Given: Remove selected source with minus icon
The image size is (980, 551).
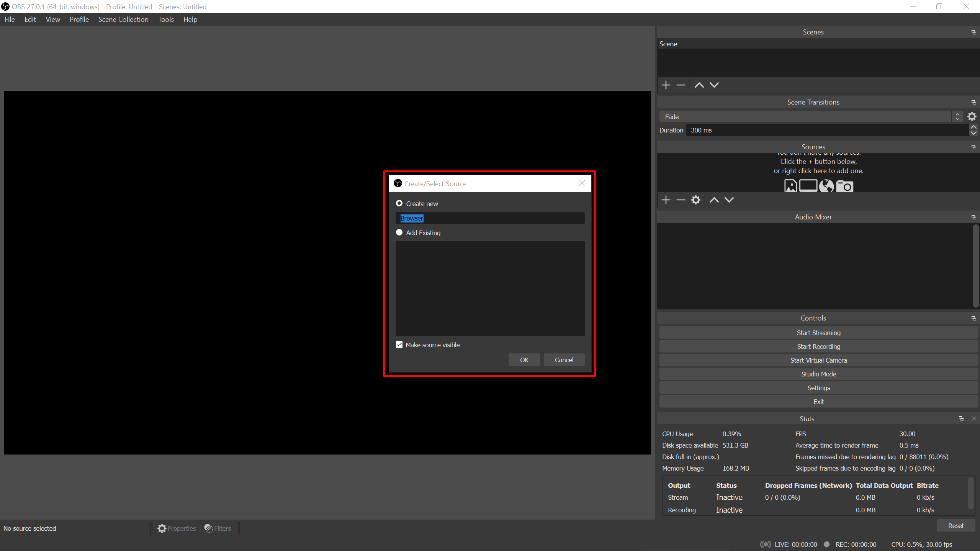Looking at the screenshot, I should click(x=681, y=200).
